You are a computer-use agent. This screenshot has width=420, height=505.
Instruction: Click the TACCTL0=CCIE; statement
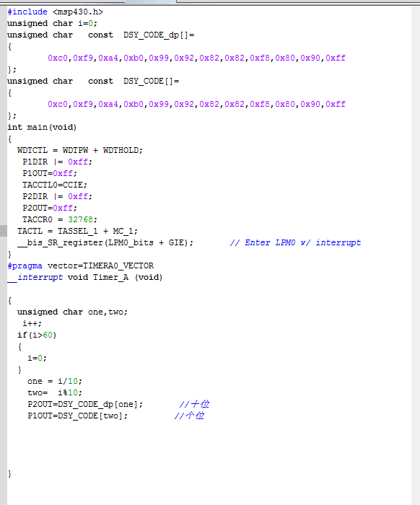[55, 185]
